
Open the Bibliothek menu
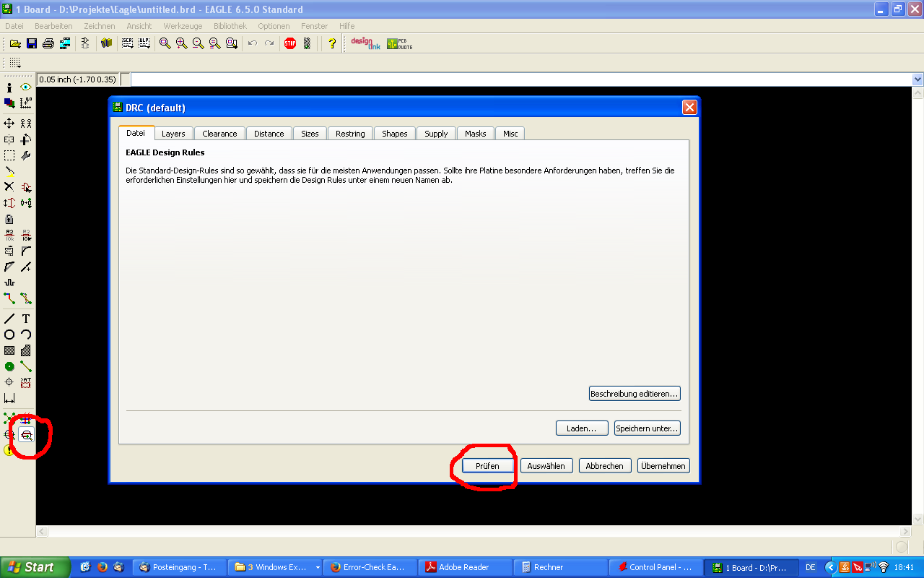[230, 26]
